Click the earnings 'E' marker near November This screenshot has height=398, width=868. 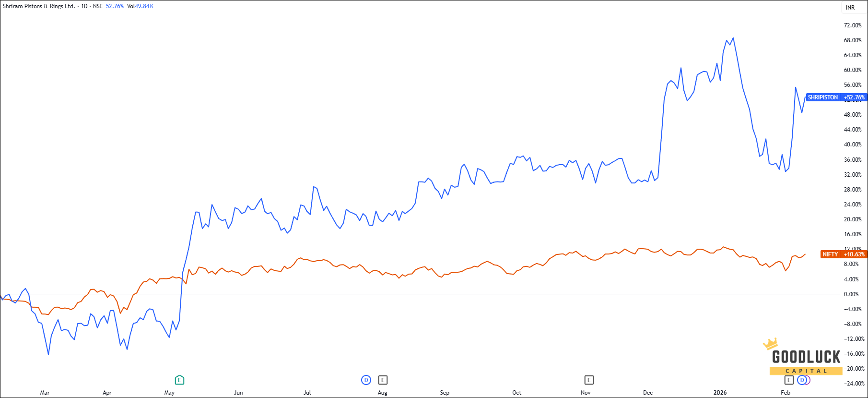tap(589, 380)
